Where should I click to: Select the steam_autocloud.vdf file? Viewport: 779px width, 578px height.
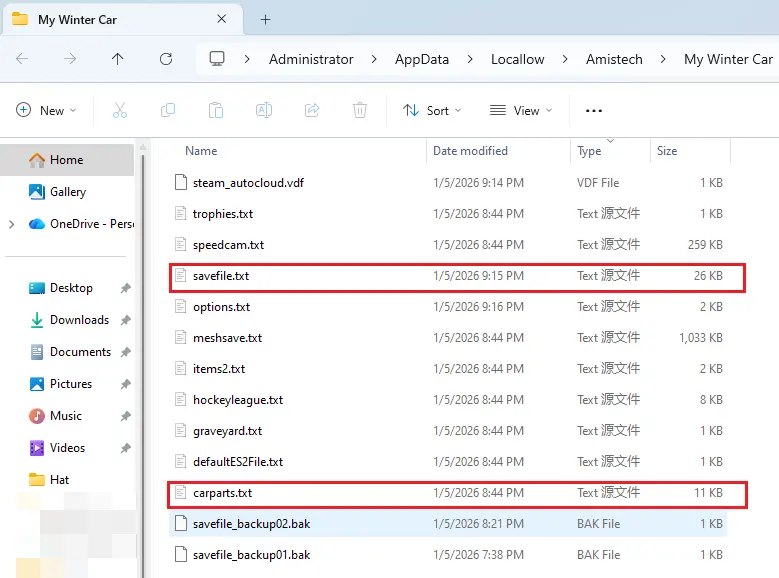point(447,183)
